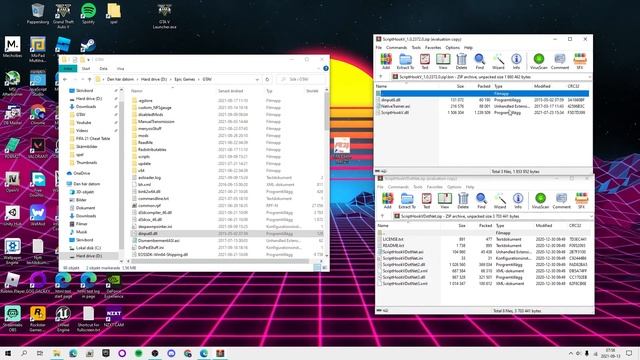Click Find in the ScriptHookV WinRAR toolbar
640x360 pixels.
480,61
